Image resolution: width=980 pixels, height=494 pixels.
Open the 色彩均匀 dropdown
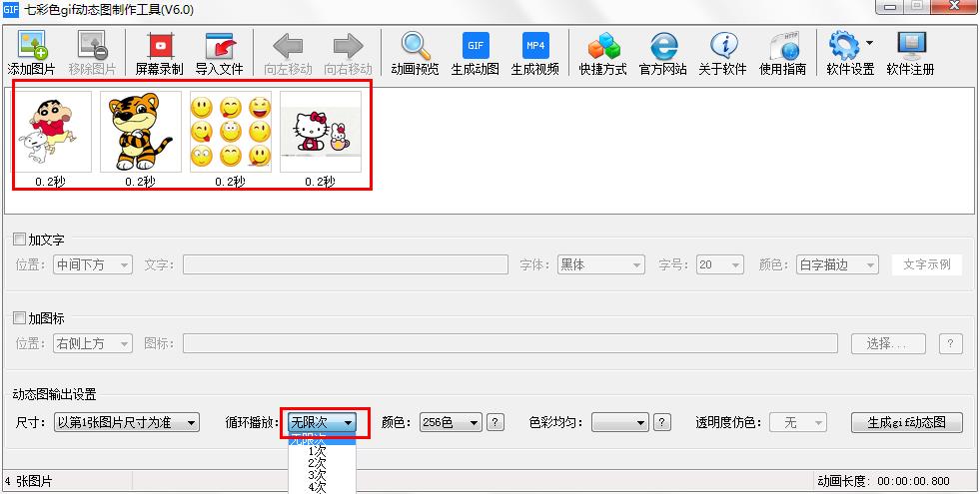(x=620, y=423)
